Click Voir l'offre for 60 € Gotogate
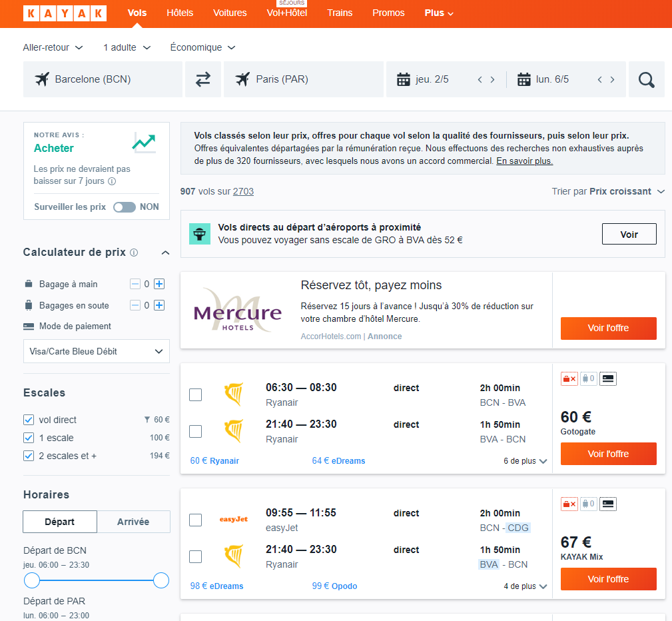This screenshot has width=672, height=621. coord(609,454)
